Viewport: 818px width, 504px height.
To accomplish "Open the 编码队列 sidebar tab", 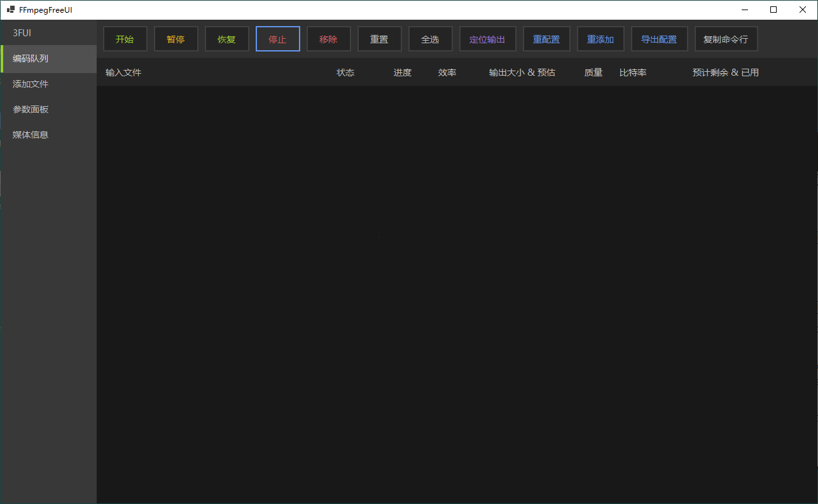I will point(31,58).
